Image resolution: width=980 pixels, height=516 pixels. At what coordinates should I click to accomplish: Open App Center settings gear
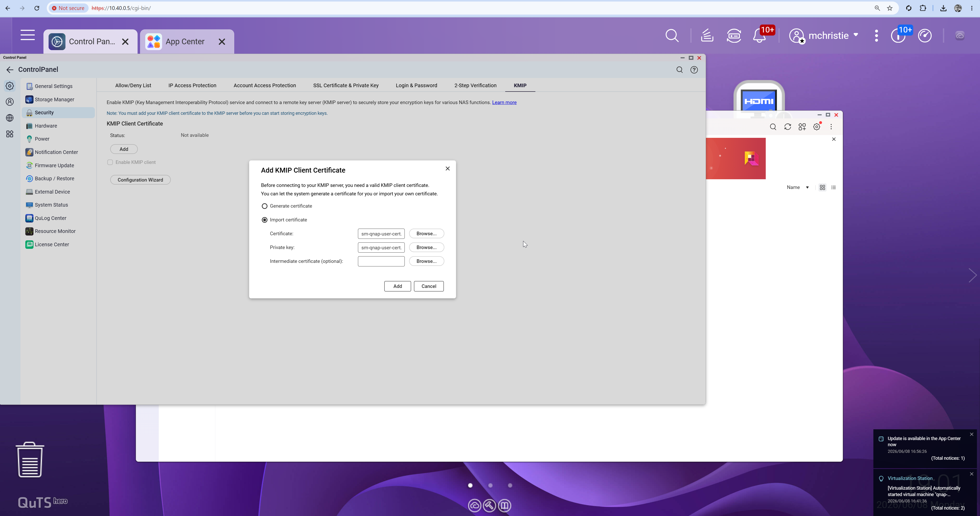point(817,127)
